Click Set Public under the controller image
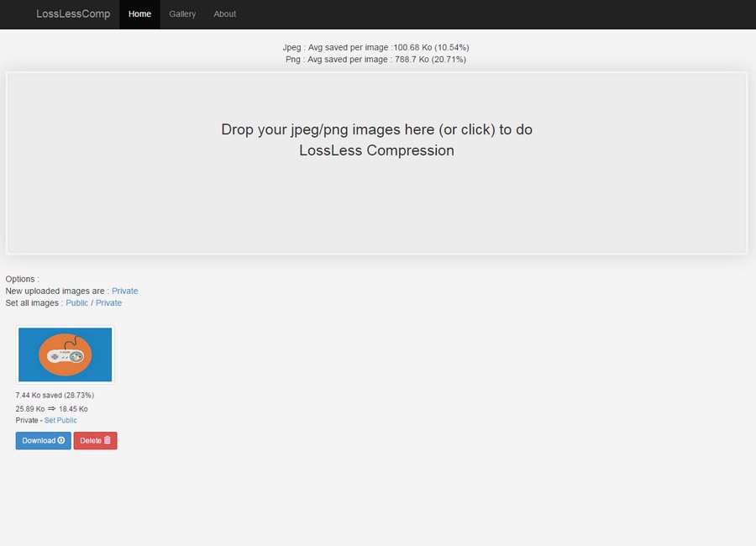The image size is (756, 546). coord(60,421)
